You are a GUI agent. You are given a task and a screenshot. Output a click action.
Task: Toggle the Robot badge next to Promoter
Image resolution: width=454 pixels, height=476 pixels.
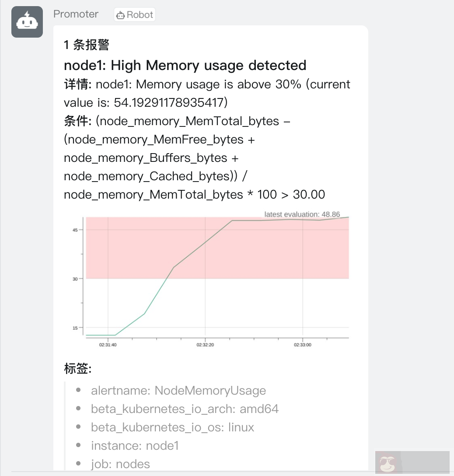pos(134,14)
